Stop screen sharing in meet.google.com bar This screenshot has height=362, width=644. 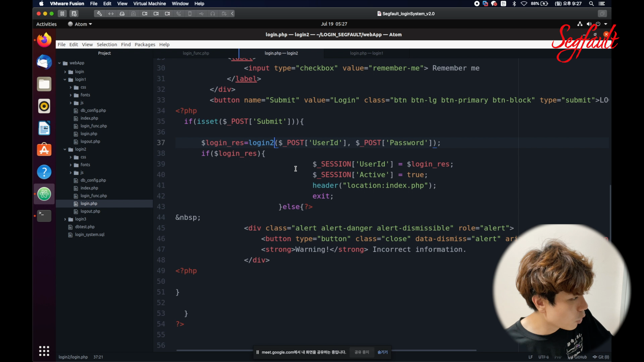pyautogui.click(x=362, y=352)
